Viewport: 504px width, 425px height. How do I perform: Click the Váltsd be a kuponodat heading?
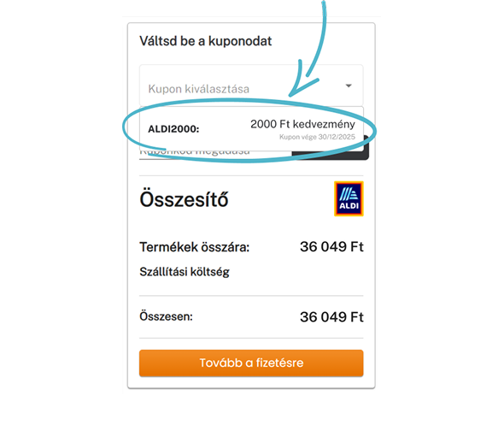click(206, 41)
